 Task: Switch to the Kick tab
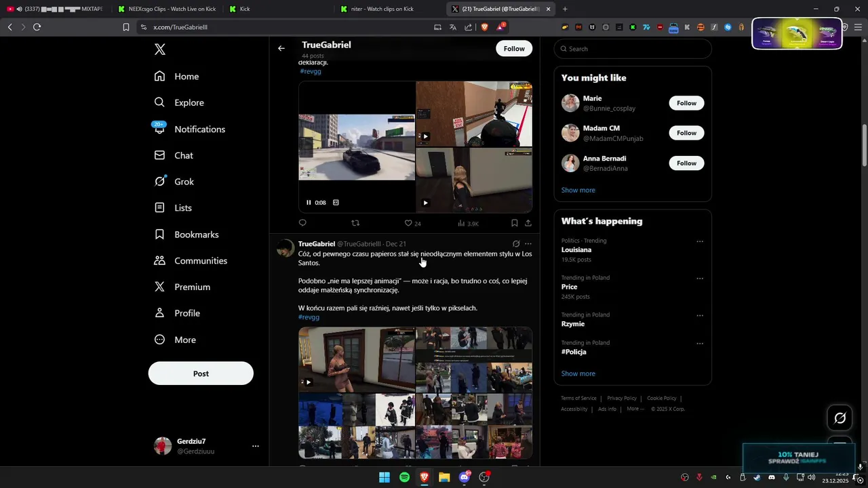278,9
